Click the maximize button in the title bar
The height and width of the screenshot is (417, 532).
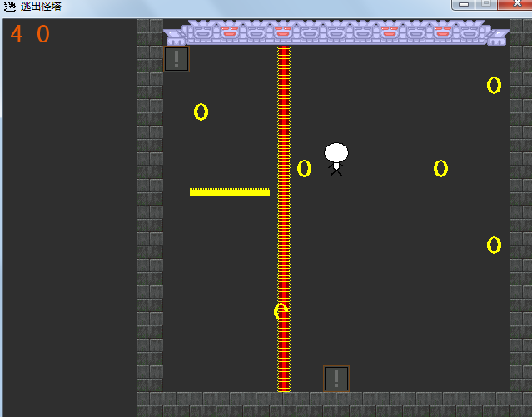point(486,4)
